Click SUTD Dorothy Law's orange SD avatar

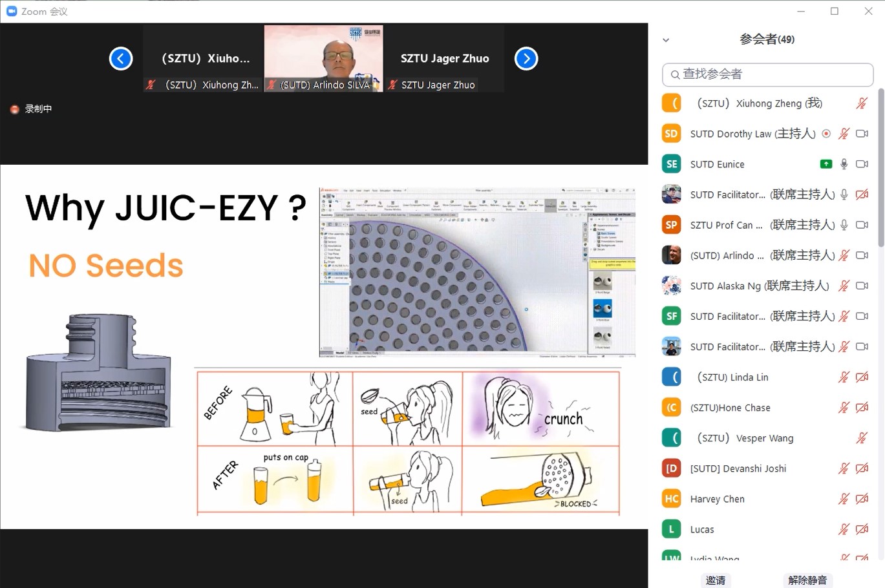(672, 134)
